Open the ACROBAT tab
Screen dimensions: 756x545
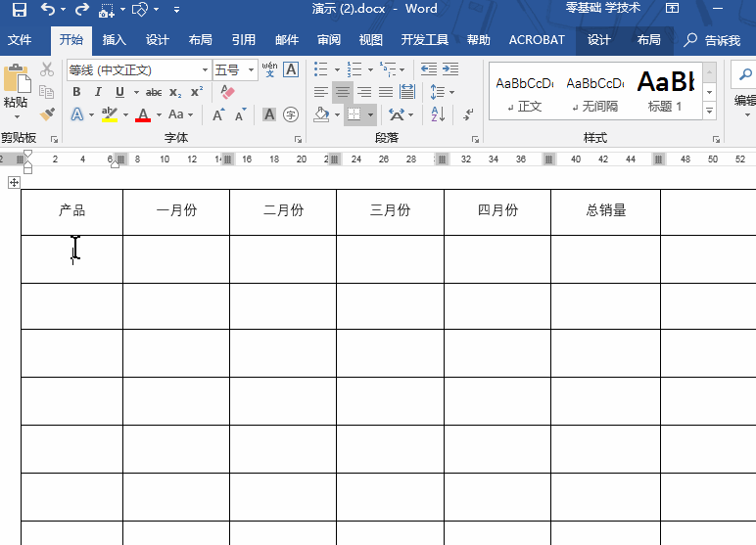[537, 40]
